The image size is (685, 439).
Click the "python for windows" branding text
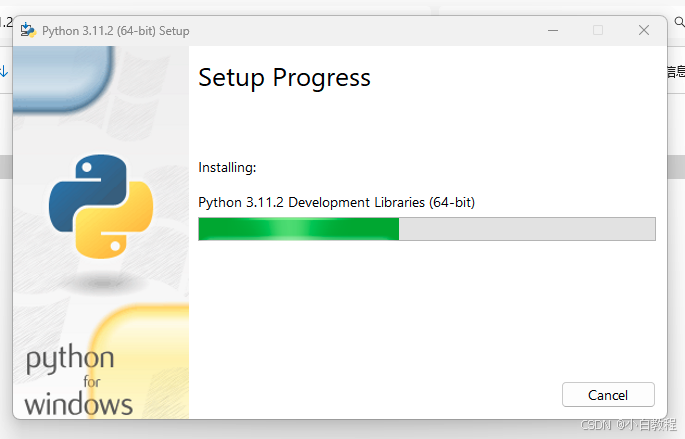pos(78,381)
